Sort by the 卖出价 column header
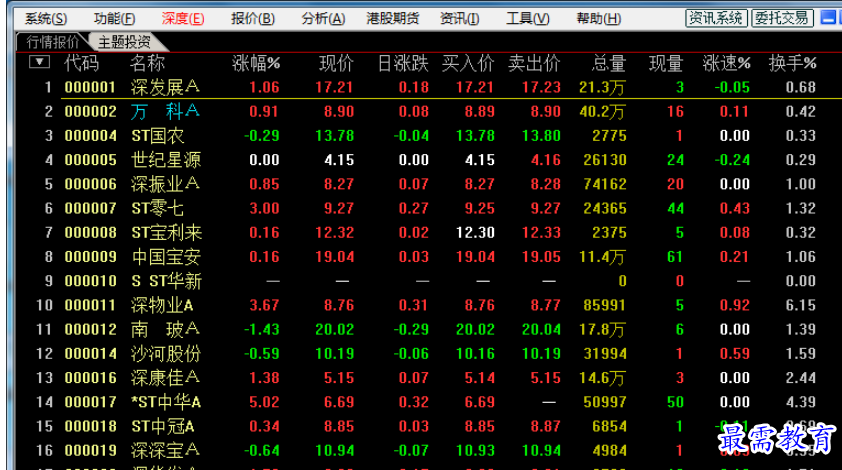Screen dimensions: 842x470 [x=534, y=63]
